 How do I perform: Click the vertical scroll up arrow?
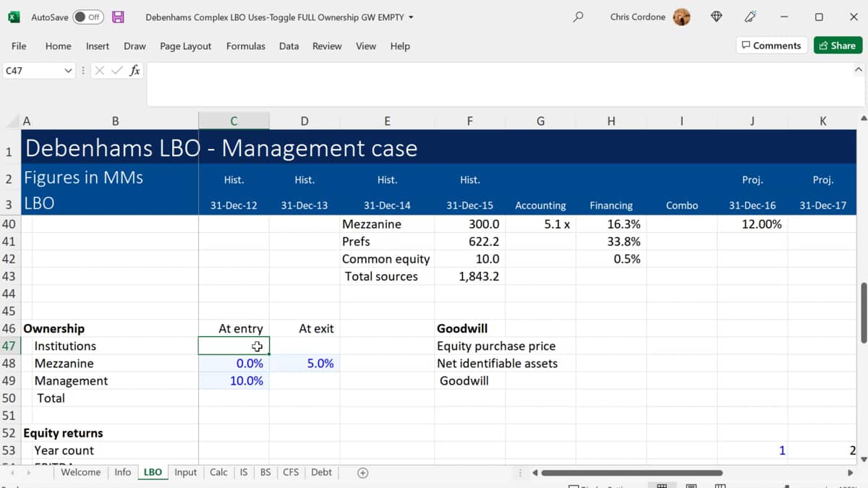point(862,118)
